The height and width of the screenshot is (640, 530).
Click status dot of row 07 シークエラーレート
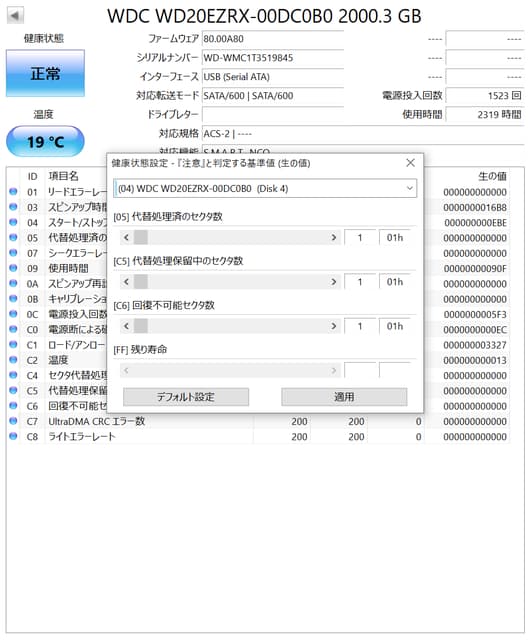tap(13, 252)
